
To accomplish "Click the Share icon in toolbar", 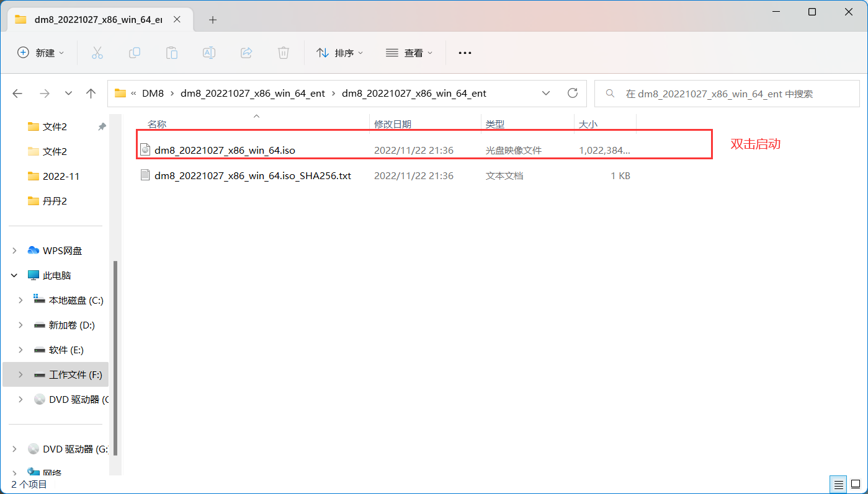I will coord(246,53).
